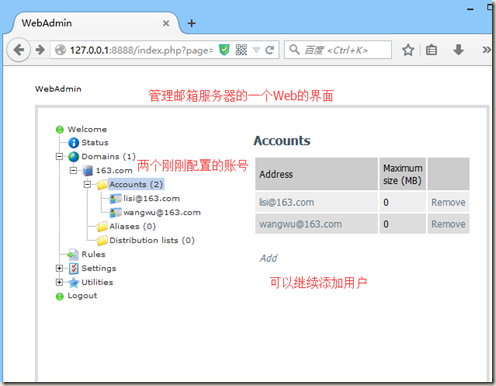This screenshot has width=496, height=386.
Task: Open the Rules icon in tree
Action: point(73,254)
